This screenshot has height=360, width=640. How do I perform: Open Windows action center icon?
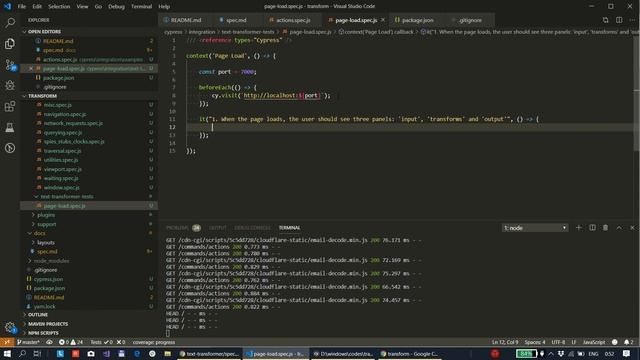tap(627, 353)
